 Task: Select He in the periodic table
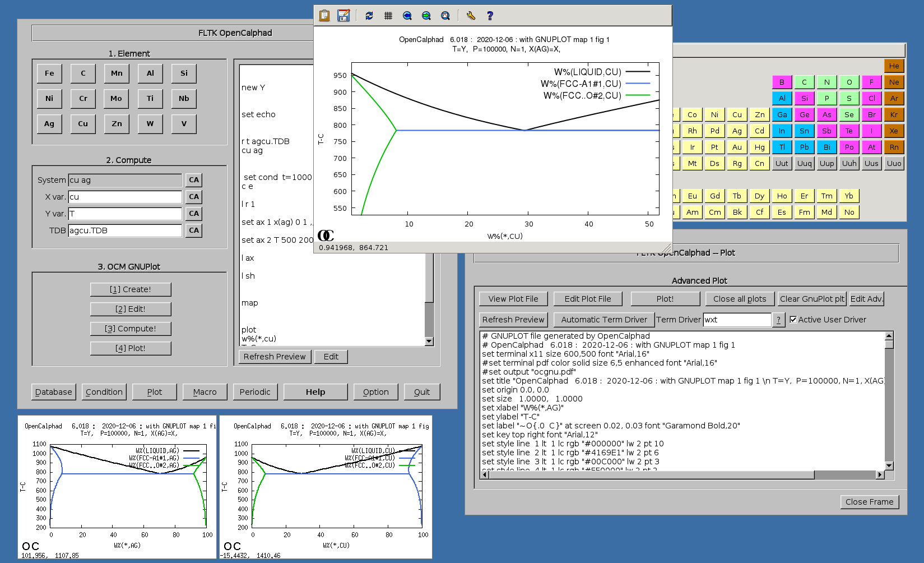coord(894,66)
